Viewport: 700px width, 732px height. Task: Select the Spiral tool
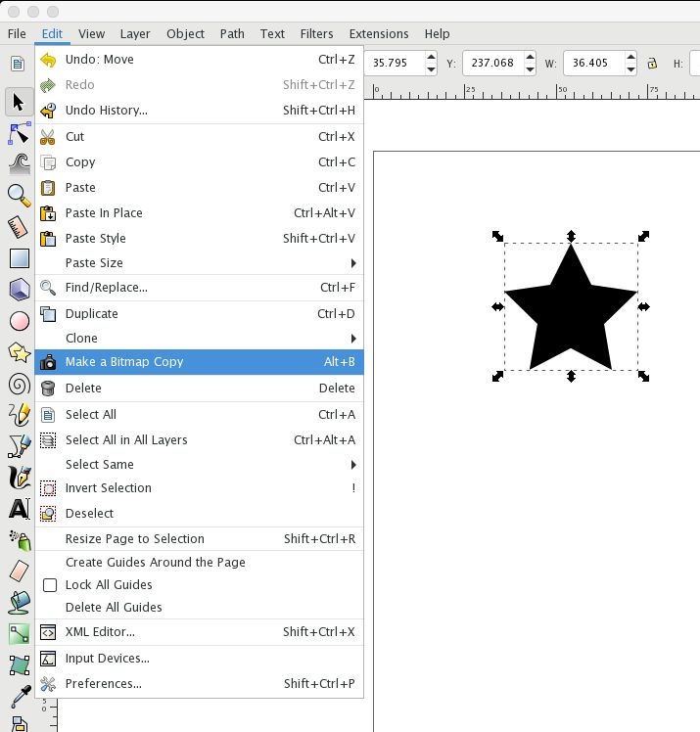tap(19, 385)
